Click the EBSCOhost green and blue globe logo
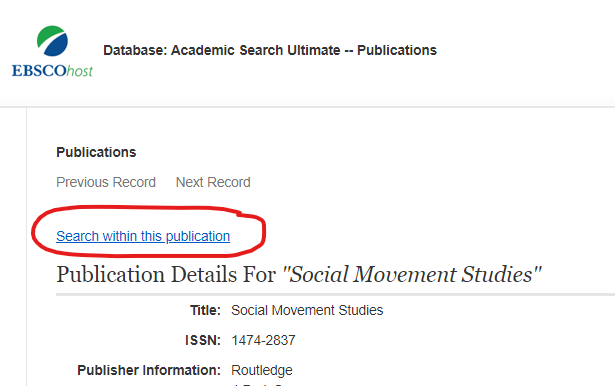The height and width of the screenshot is (386, 615). pyautogui.click(x=52, y=41)
